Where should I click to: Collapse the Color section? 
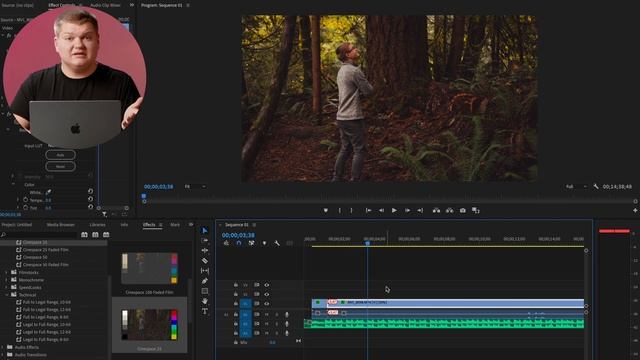point(13,184)
